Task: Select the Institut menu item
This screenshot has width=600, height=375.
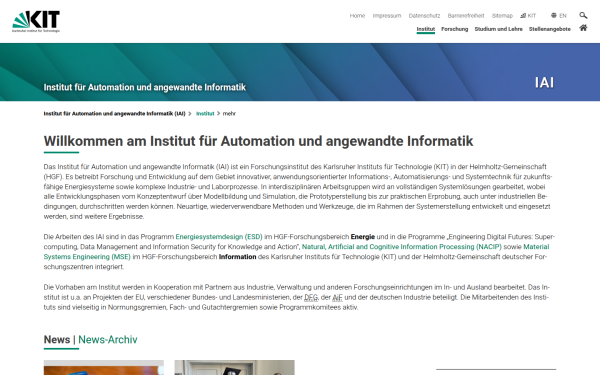Action: tap(426, 29)
